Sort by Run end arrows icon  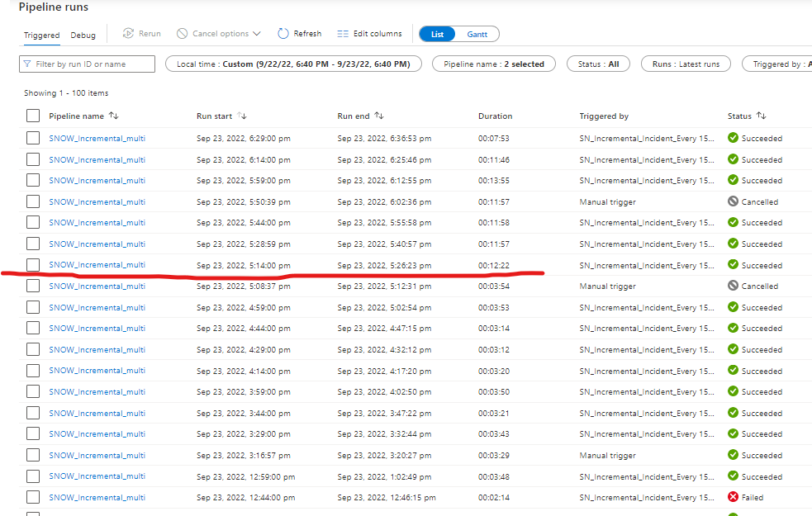tap(379, 116)
